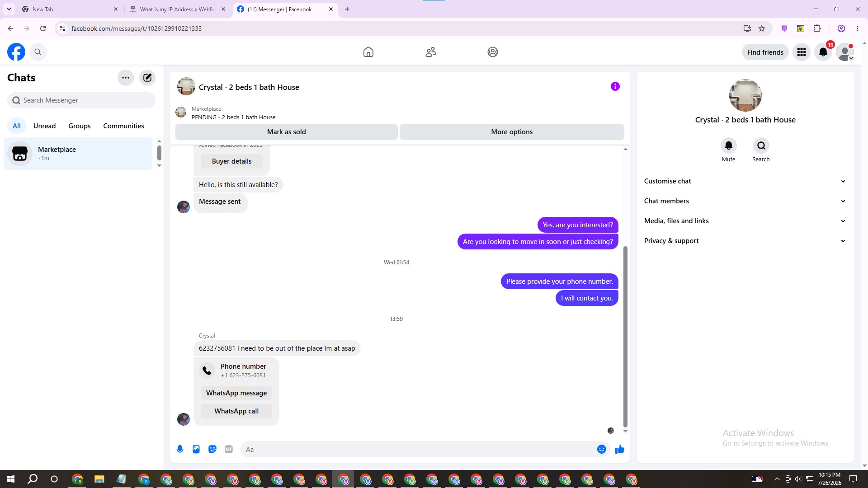The width and height of the screenshot is (868, 488).
Task: Open Buyer details
Action: click(231, 161)
